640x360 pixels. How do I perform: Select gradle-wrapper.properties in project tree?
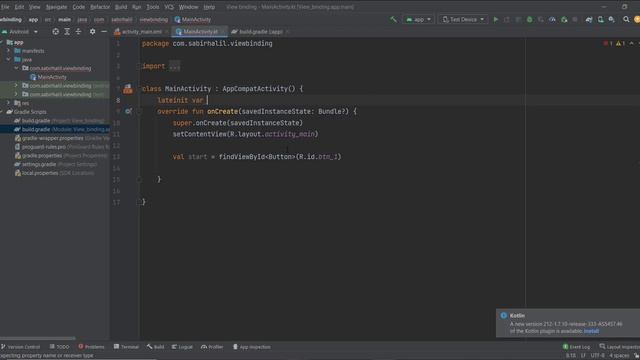click(52, 138)
